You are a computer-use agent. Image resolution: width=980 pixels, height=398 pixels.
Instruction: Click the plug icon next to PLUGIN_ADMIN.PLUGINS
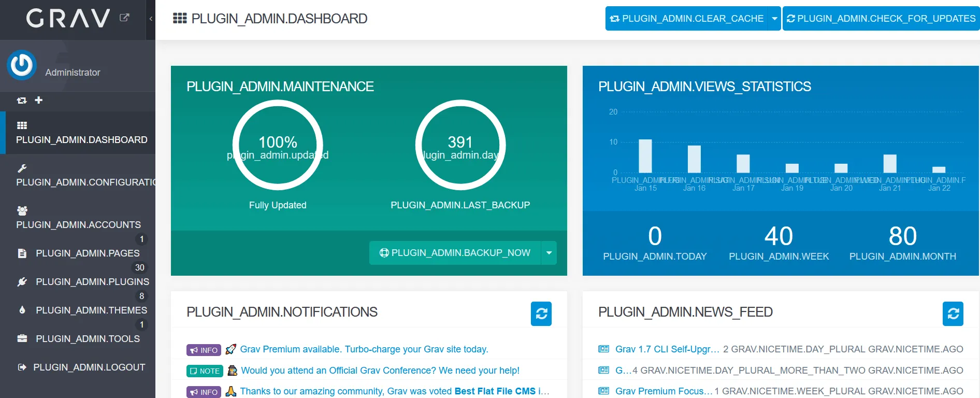pyautogui.click(x=22, y=282)
